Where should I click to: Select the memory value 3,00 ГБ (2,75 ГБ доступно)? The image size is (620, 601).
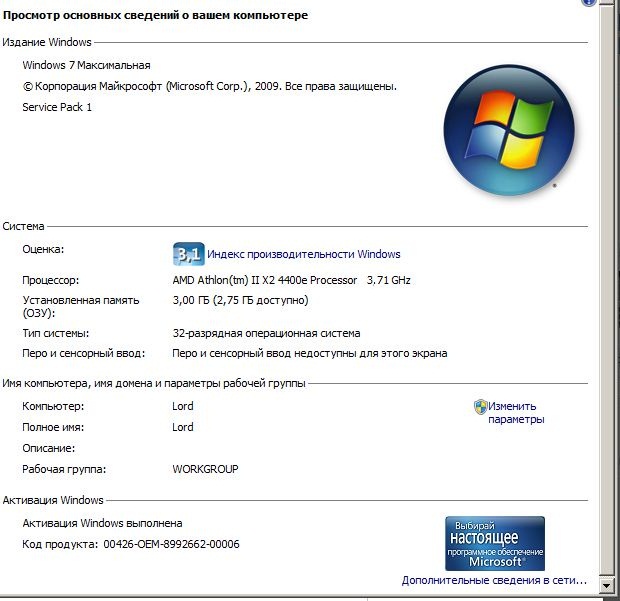click(x=240, y=300)
